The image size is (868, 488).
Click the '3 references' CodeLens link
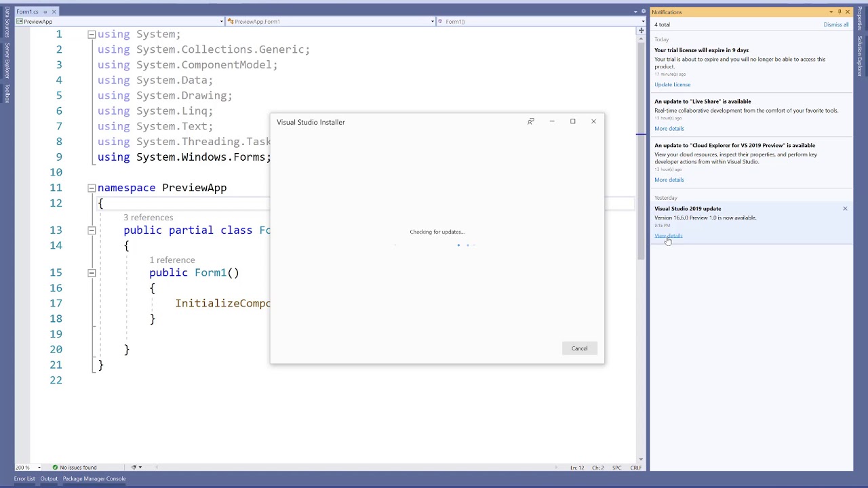pos(148,218)
